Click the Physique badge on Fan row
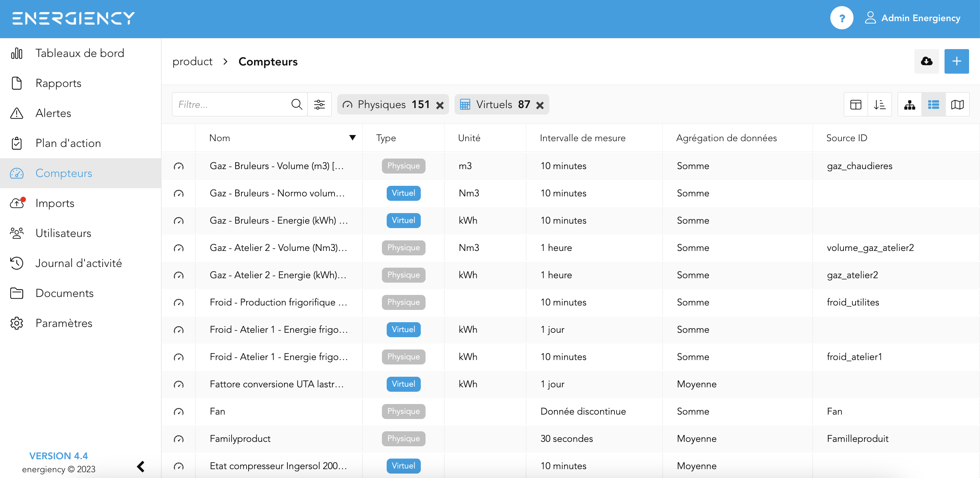This screenshot has width=980, height=478. point(403,412)
